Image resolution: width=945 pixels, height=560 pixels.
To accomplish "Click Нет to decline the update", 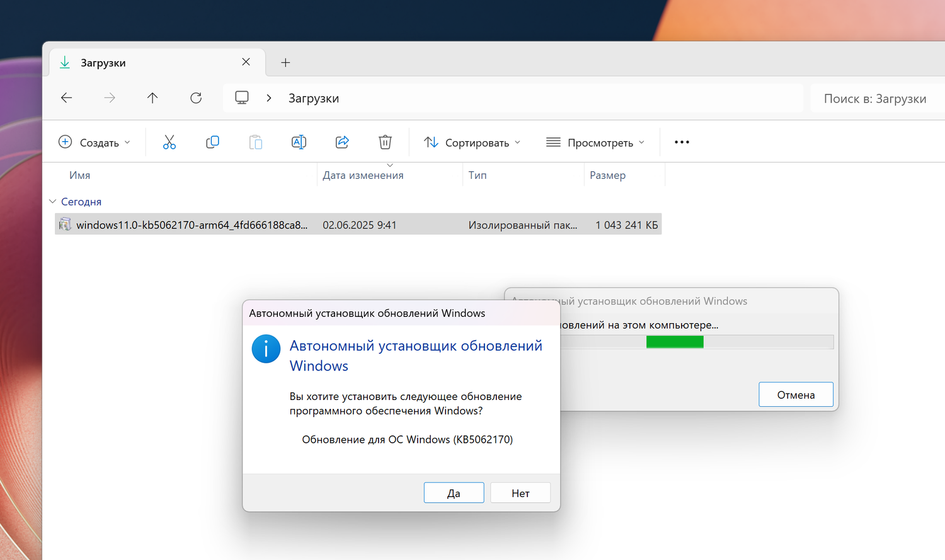I will click(x=520, y=493).
